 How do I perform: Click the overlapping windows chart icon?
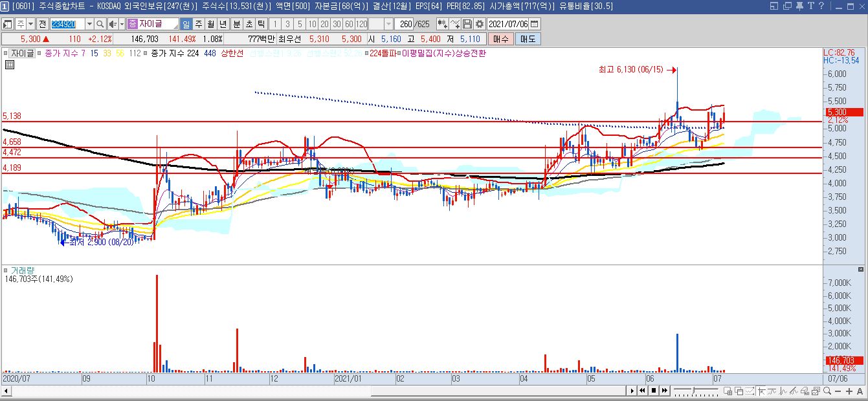[739, 391]
